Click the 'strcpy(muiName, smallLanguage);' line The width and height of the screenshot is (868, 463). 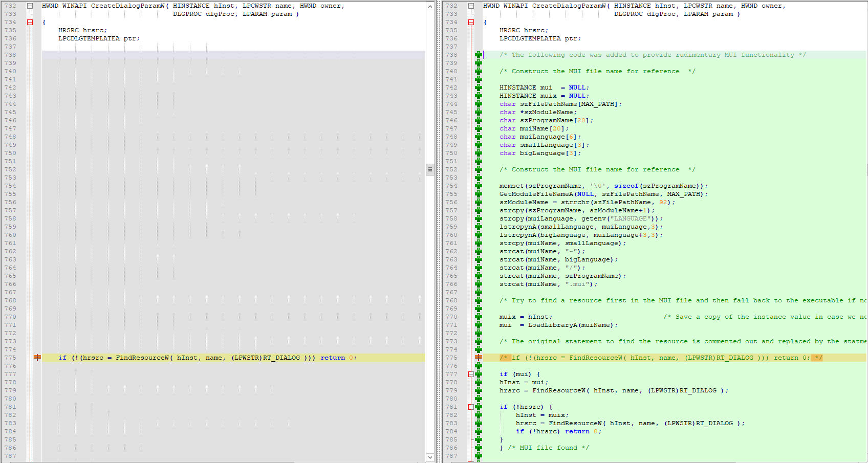click(562, 243)
